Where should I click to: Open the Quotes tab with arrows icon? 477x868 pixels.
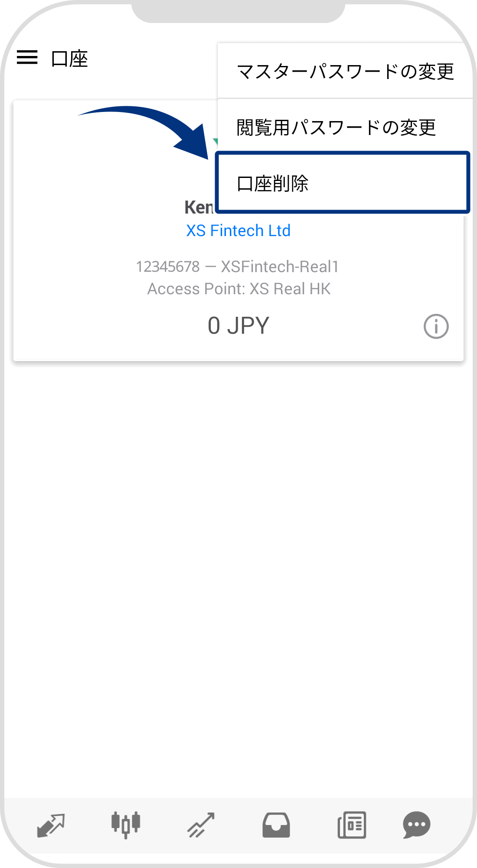51,825
